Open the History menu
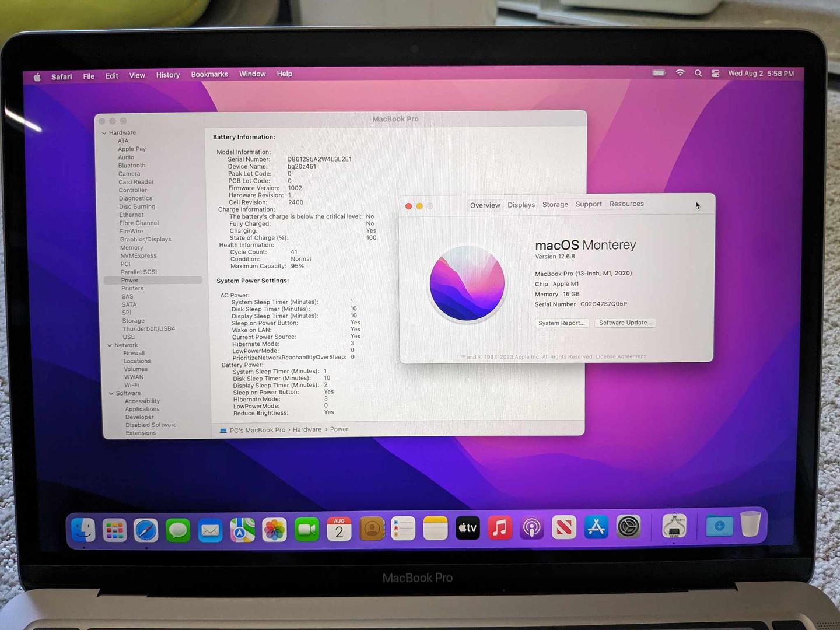Image resolution: width=840 pixels, height=630 pixels. coord(168,75)
